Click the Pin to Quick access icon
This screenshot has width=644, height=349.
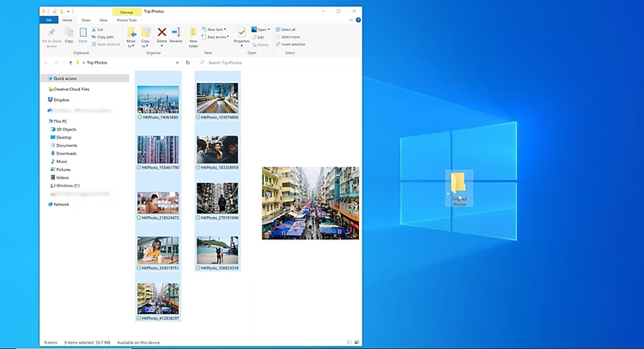pos(51,33)
